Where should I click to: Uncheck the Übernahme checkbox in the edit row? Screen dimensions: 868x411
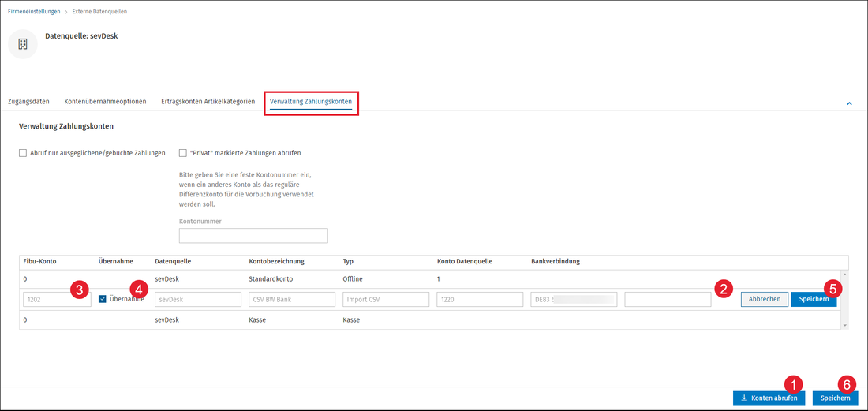point(102,299)
